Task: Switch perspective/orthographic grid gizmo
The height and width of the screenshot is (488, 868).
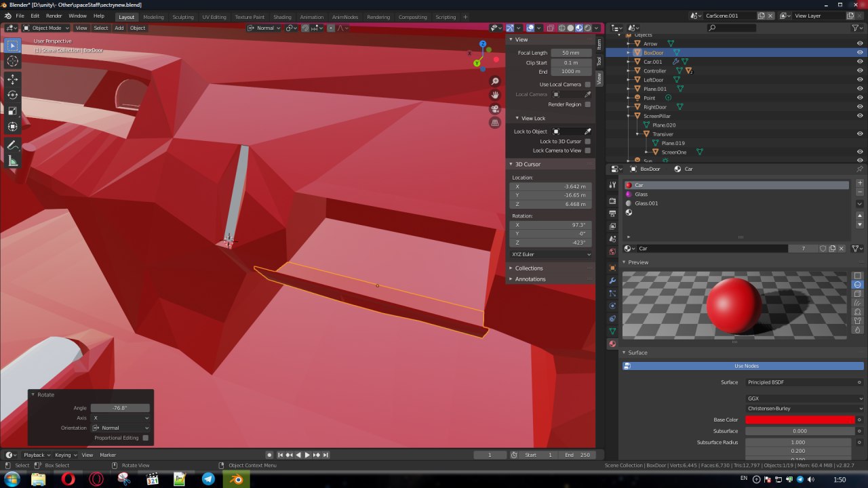Action: (495, 123)
